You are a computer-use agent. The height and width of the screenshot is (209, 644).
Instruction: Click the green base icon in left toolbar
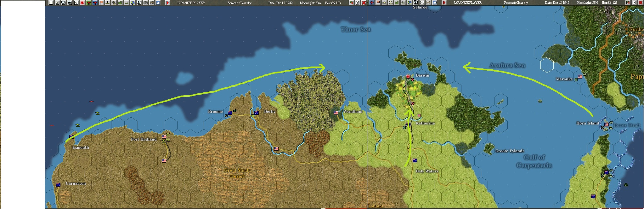[120, 3]
